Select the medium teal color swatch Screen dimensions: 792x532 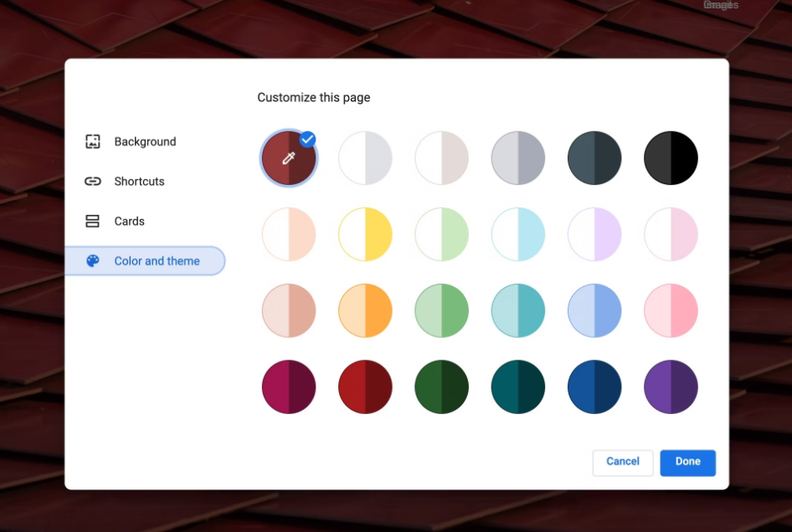(x=518, y=310)
